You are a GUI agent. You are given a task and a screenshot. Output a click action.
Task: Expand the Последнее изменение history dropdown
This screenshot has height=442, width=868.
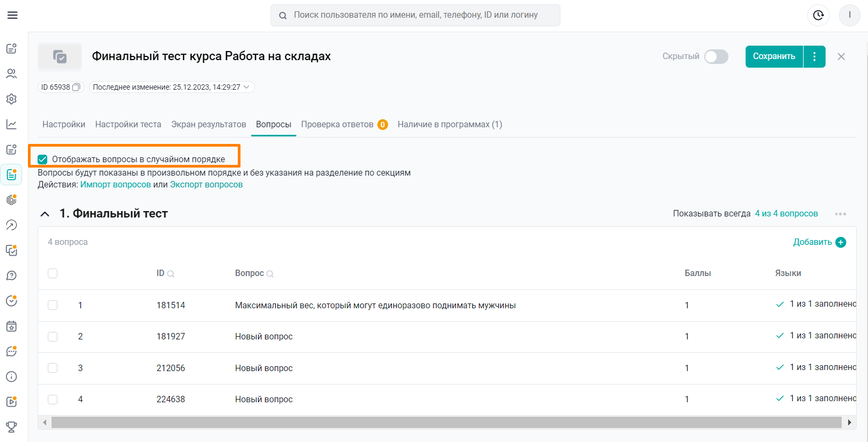tap(172, 87)
